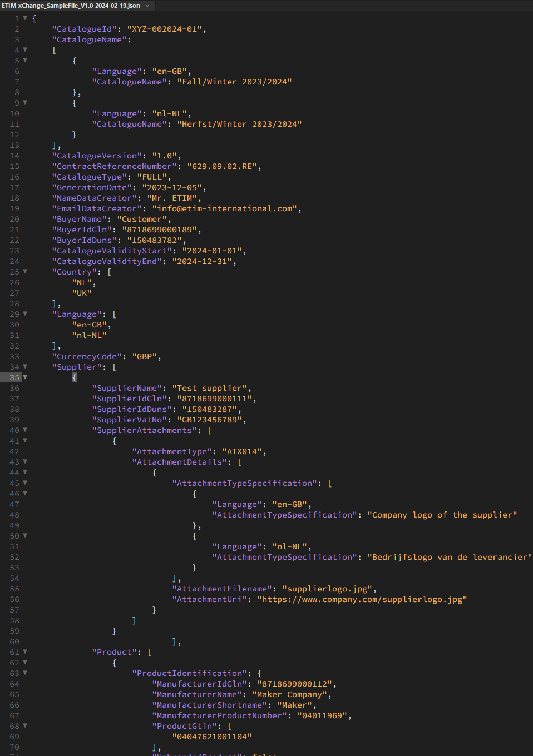
Task: Click the BuyerIdGln value "8718699000189"
Action: click(x=159, y=230)
